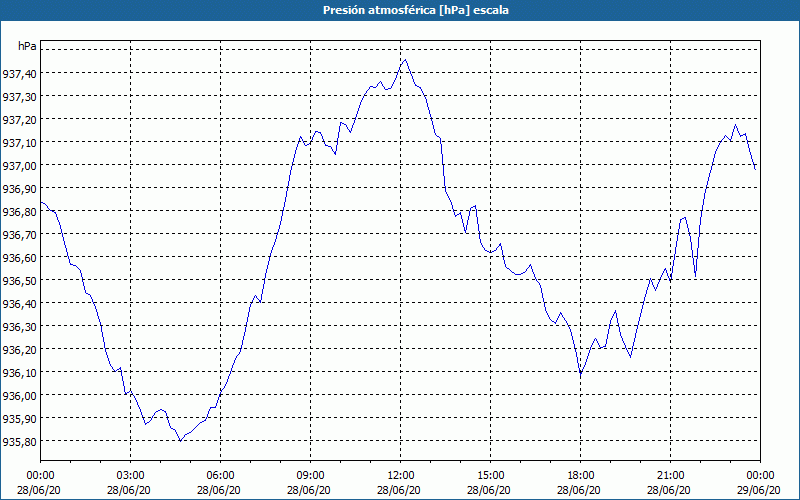Click the 15:00 time axis label

[x=490, y=476]
